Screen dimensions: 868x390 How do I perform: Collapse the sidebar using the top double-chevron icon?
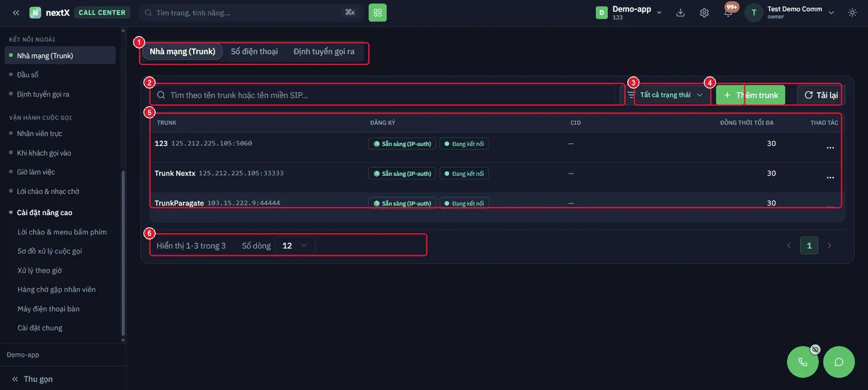[x=16, y=13]
